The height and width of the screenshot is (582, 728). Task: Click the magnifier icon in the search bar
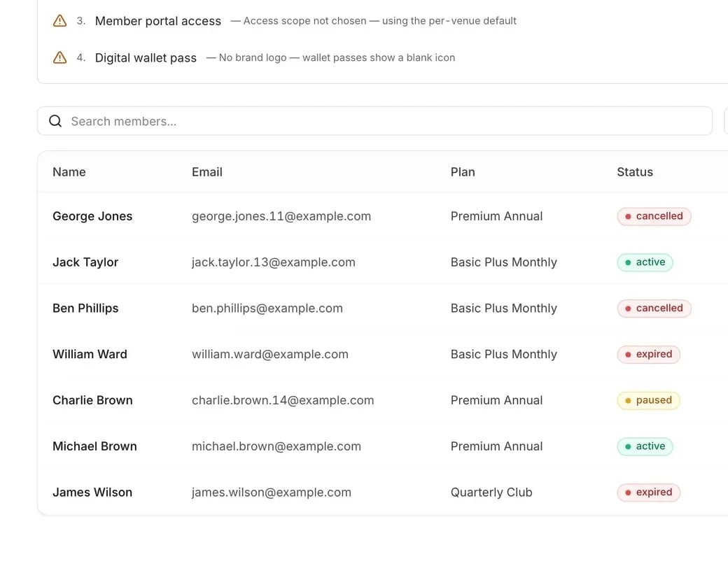pos(55,121)
